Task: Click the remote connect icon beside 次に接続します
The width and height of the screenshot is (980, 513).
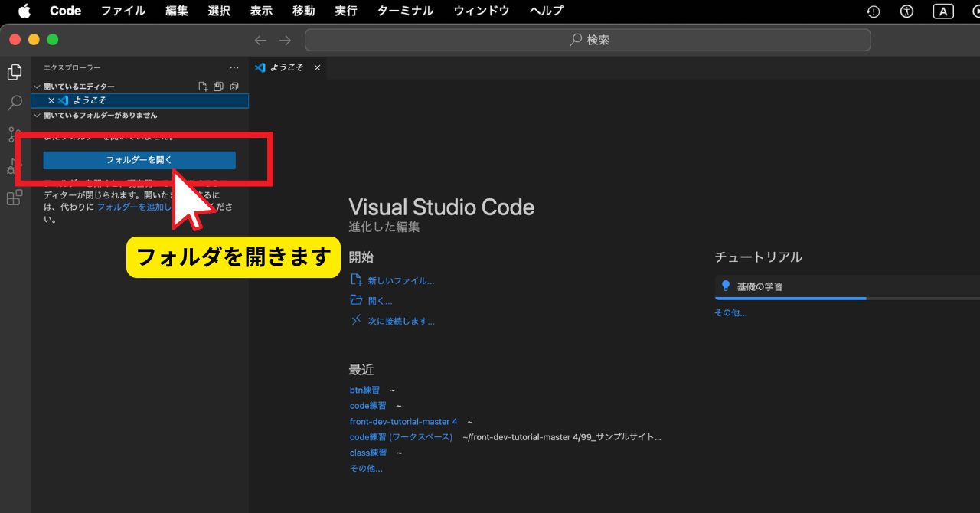Action: click(x=356, y=321)
